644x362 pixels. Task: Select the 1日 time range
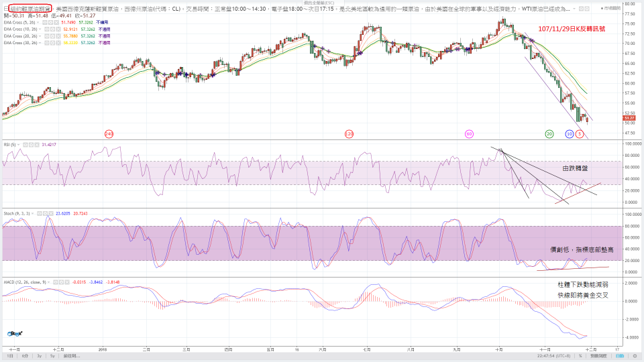(9, 357)
